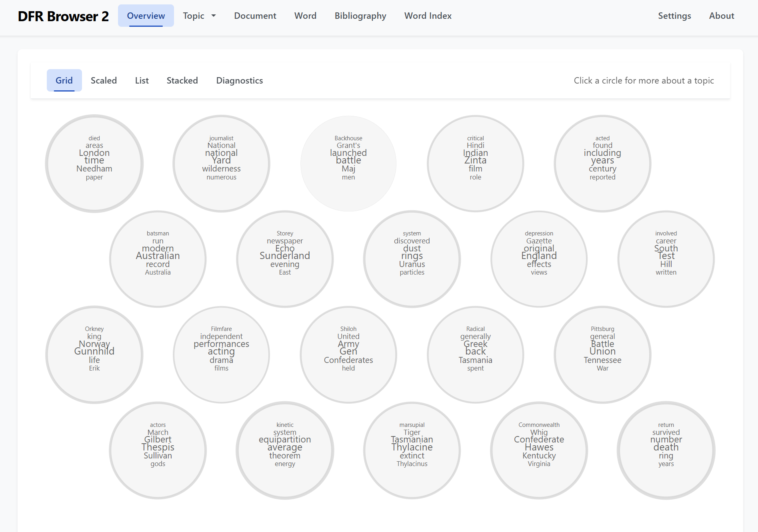The image size is (758, 532).
Task: Select Overview in the navigation bar
Action: 146,16
